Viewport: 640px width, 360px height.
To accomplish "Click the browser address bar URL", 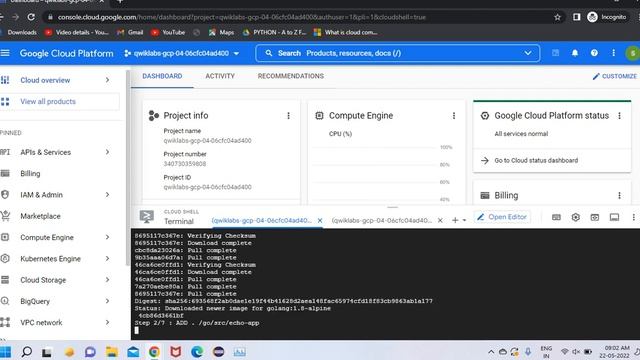I will 242,17.
